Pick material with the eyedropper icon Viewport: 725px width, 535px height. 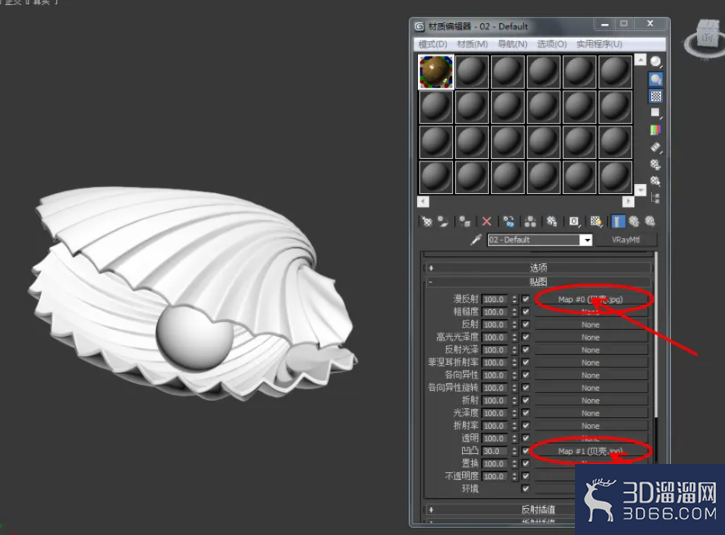(476, 240)
